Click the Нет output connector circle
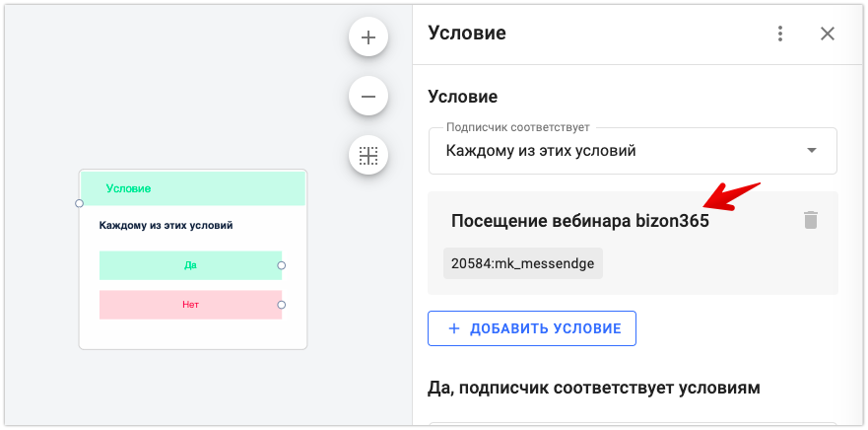868x430 pixels. pos(282,305)
